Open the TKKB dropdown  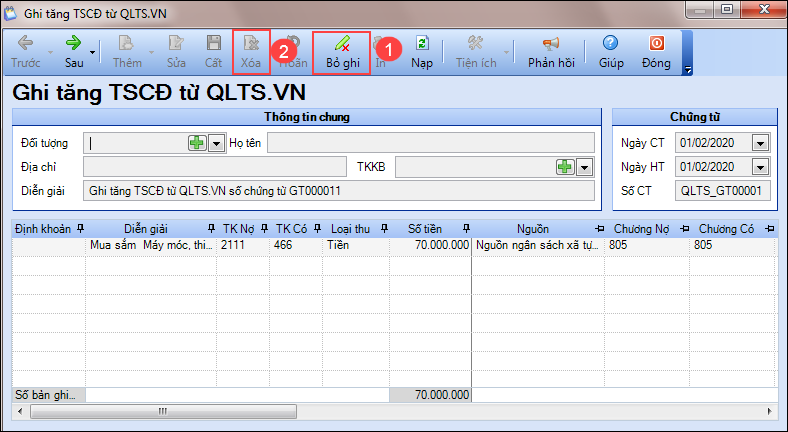[x=584, y=167]
